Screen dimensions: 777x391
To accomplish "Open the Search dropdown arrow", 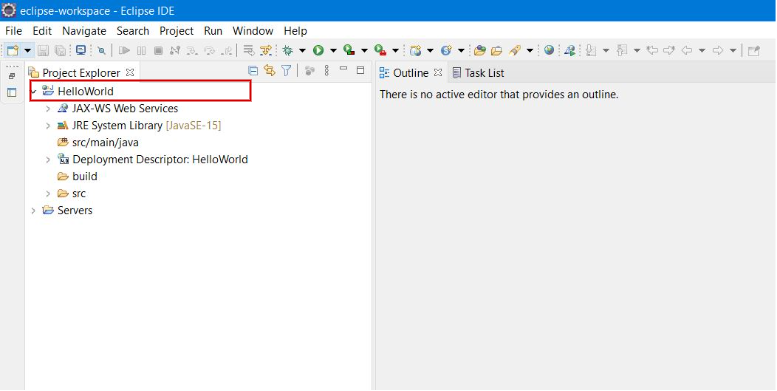I will pos(530,51).
